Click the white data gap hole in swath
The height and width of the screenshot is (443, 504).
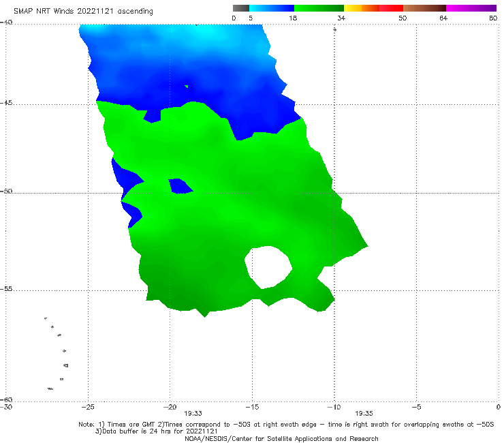click(268, 267)
